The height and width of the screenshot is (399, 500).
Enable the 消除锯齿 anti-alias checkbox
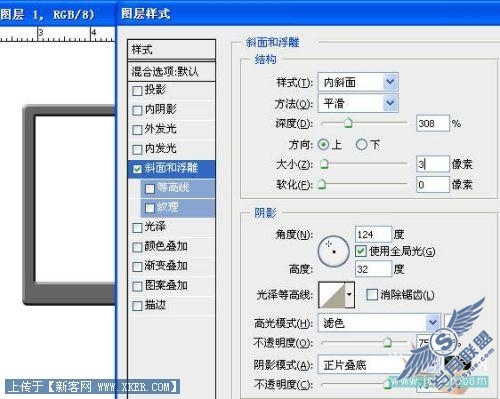(372, 295)
